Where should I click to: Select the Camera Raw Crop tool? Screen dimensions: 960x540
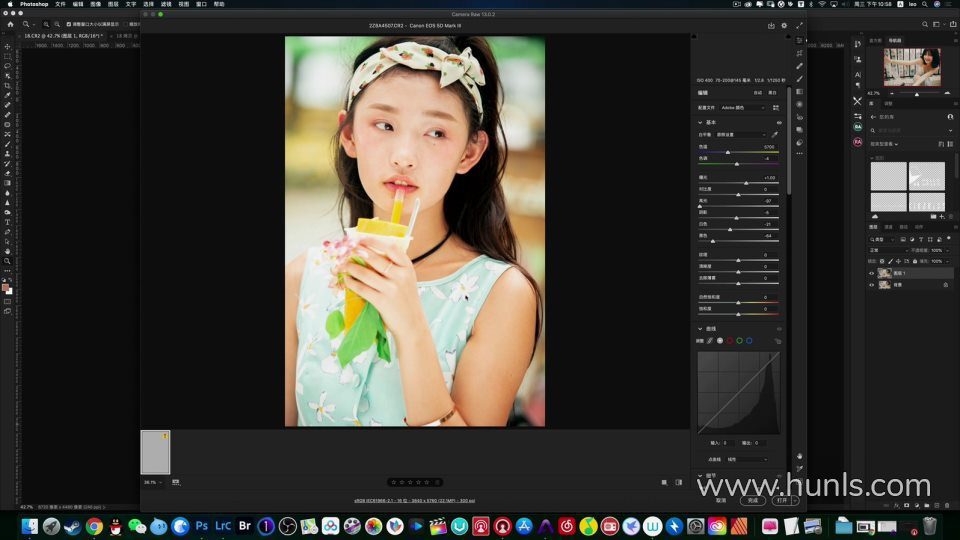click(800, 53)
